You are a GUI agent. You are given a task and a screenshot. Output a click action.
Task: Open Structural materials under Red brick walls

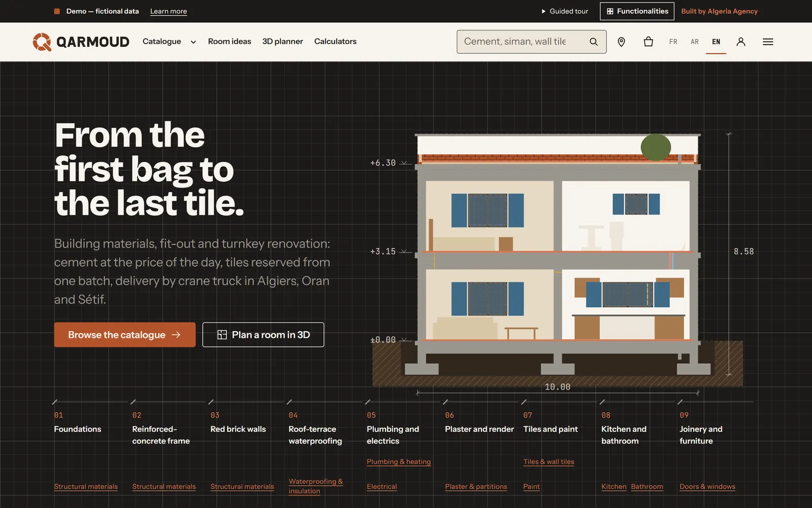(x=242, y=487)
